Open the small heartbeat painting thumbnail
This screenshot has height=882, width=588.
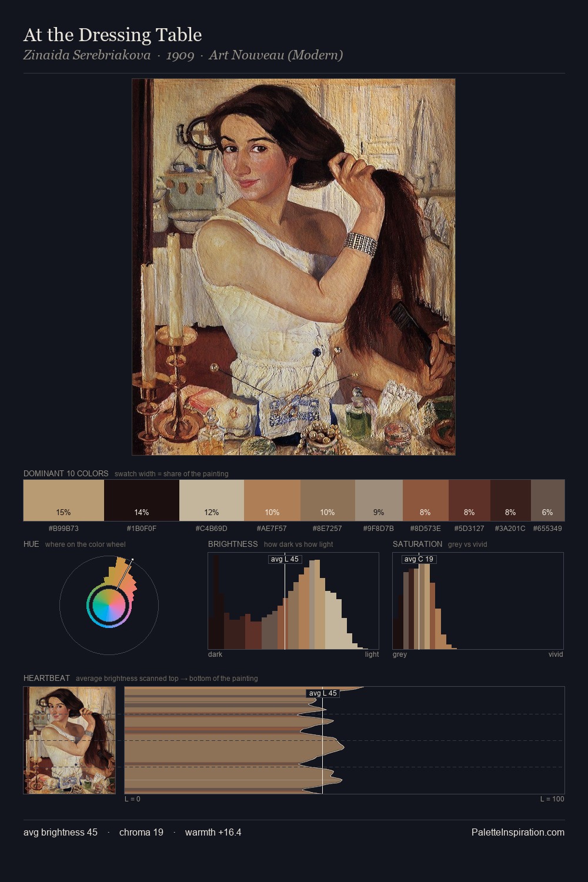(69, 740)
